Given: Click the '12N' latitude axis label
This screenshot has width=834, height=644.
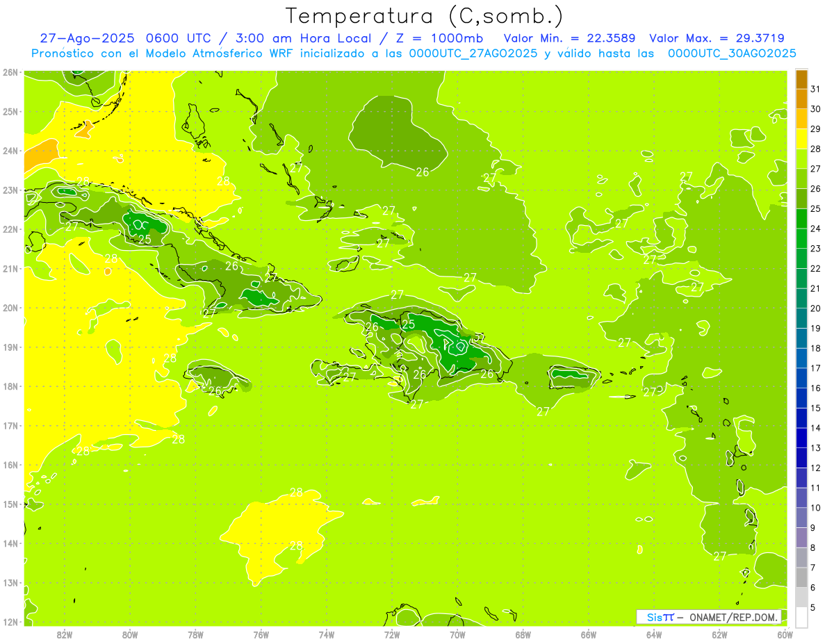Looking at the screenshot, I should click(x=10, y=622).
